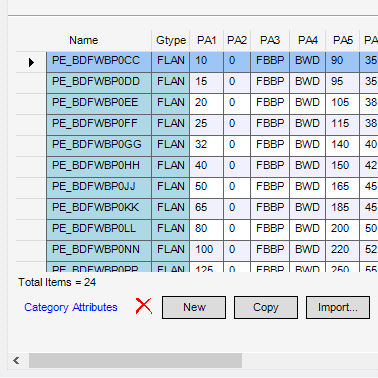Click the PA1 cell with value 100
The width and height of the screenshot is (378, 378).
tap(206, 251)
